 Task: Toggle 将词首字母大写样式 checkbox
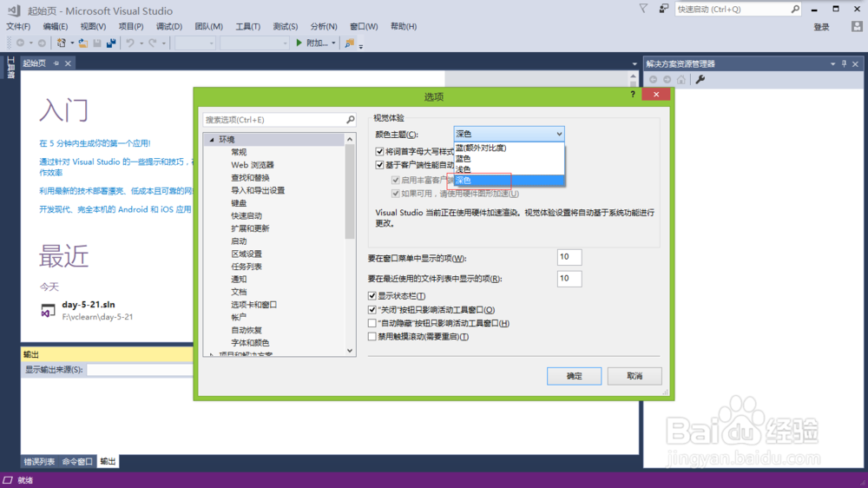380,151
